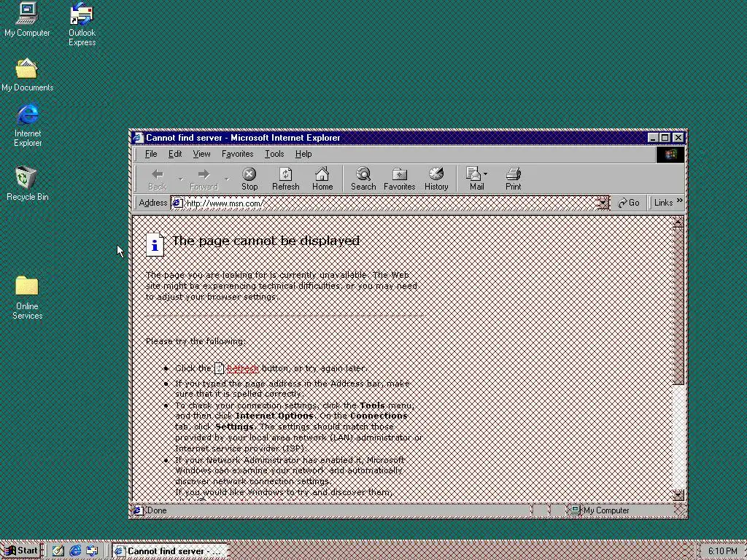747x560 pixels.
Task: Open the Tools menu
Action: [x=274, y=154]
